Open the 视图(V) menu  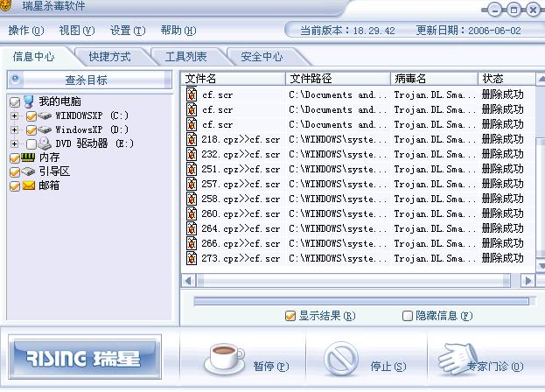click(x=77, y=31)
